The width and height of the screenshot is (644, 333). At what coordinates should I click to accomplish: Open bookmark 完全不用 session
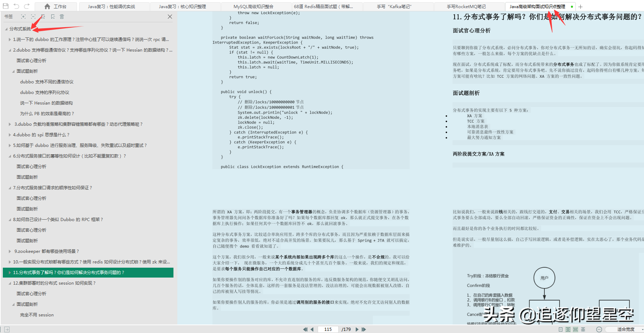(x=37, y=315)
